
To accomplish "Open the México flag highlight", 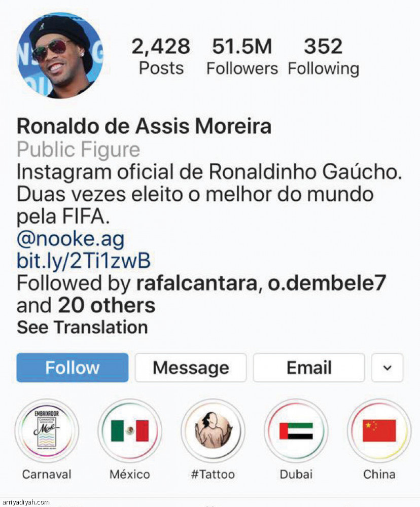I will (130, 431).
